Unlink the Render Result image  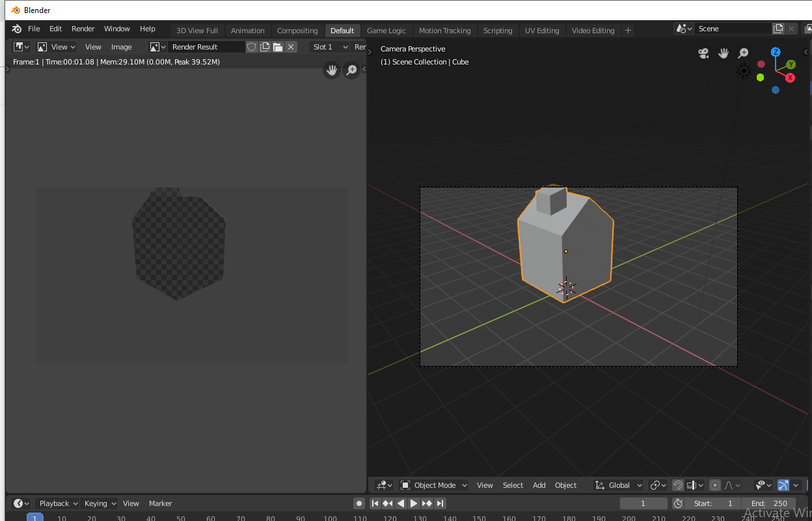pyautogui.click(x=291, y=47)
